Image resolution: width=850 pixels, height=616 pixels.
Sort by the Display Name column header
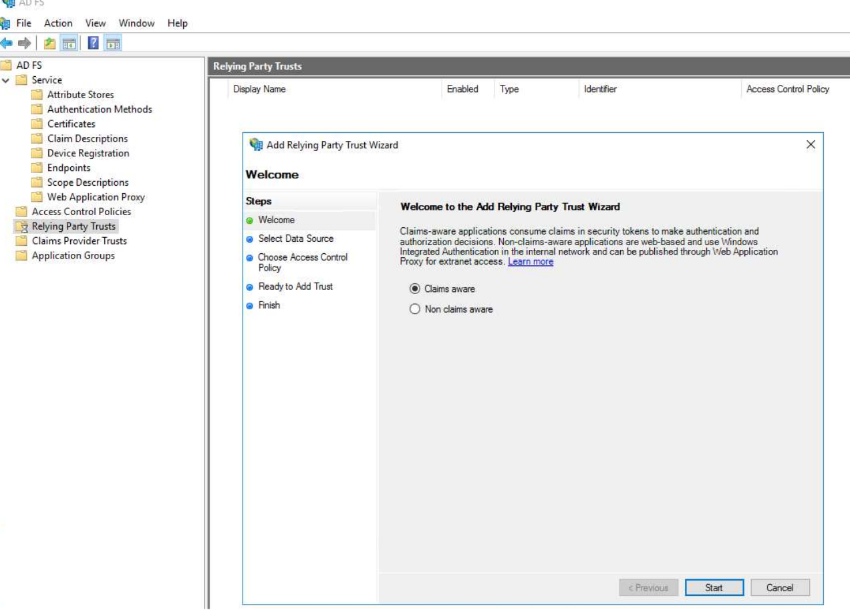(x=259, y=89)
